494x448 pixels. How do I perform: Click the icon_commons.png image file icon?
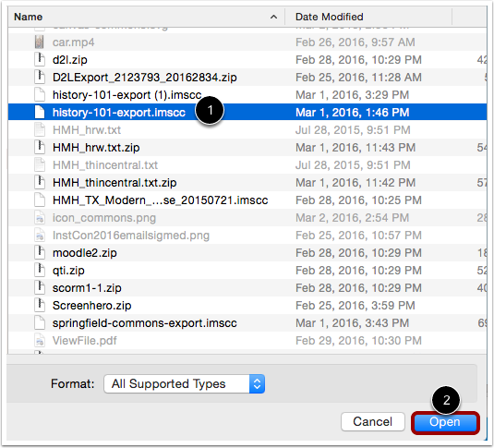pyautogui.click(x=40, y=218)
